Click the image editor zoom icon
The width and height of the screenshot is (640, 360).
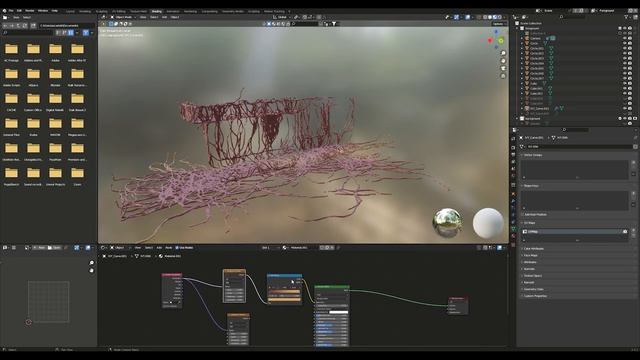[91, 262]
